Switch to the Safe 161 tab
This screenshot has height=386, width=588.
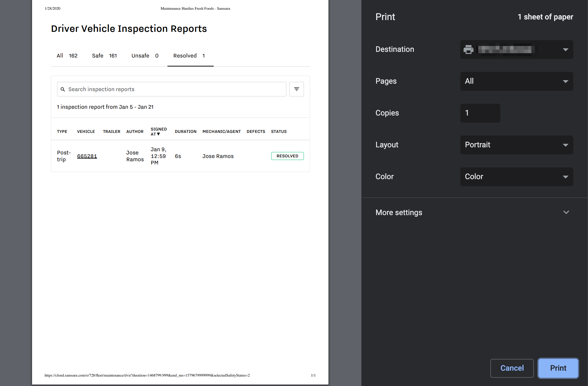(104, 56)
